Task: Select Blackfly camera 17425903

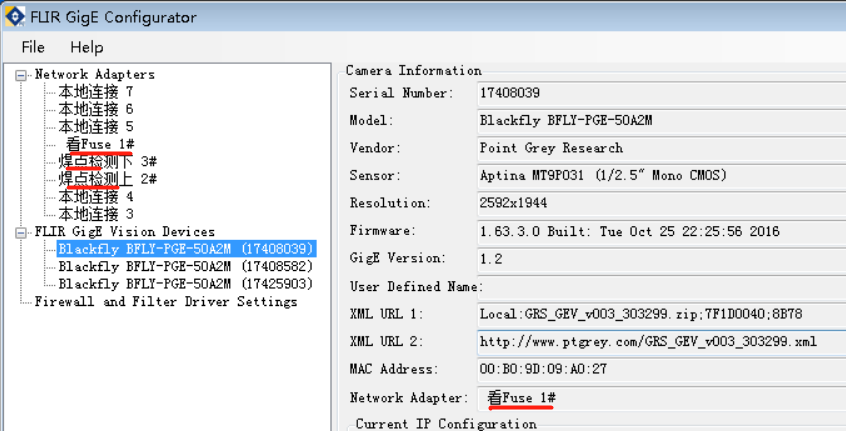Action: click(186, 284)
